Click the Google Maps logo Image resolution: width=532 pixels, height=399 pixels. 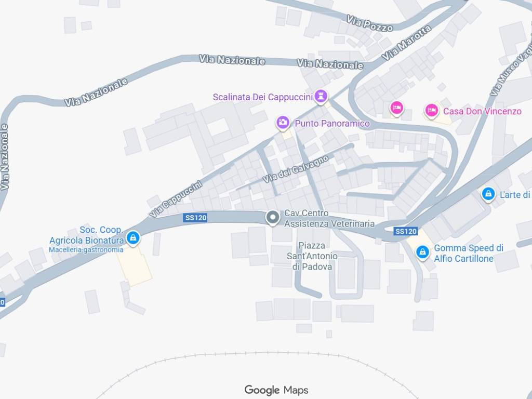276,390
